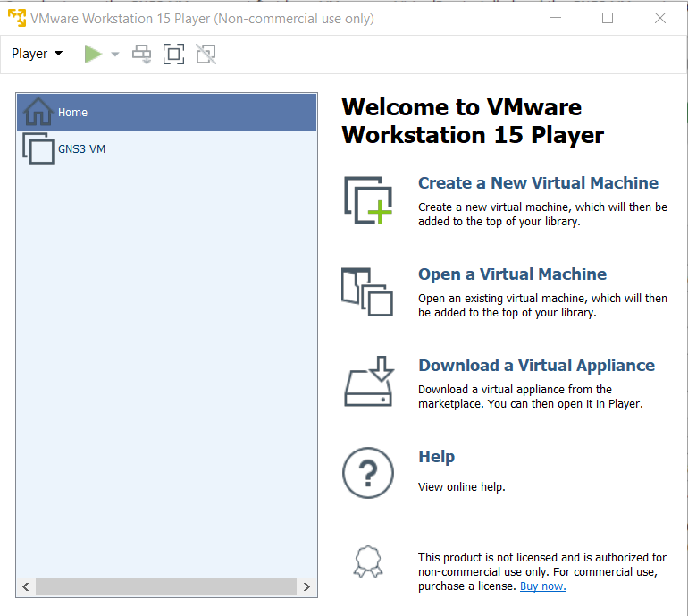Expand the power options arrow beside play
The image size is (688, 616).
tap(115, 55)
